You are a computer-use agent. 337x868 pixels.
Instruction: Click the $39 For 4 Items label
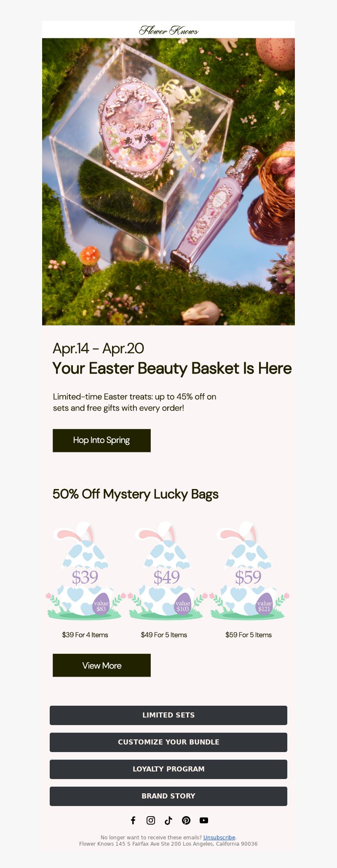point(85,635)
